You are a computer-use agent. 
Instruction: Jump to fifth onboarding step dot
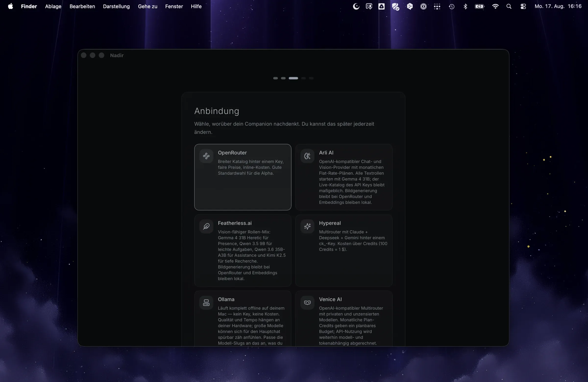311,78
